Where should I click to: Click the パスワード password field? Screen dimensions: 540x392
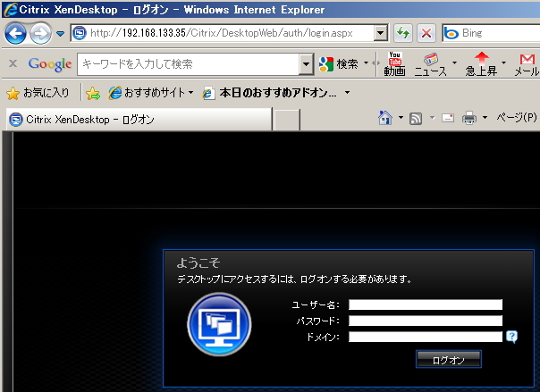click(426, 321)
